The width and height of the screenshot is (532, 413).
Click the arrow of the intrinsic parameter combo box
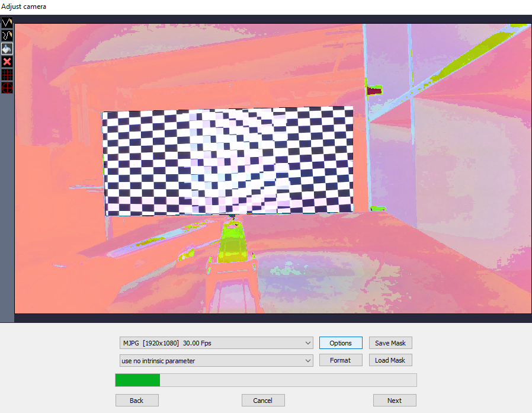[307, 360]
